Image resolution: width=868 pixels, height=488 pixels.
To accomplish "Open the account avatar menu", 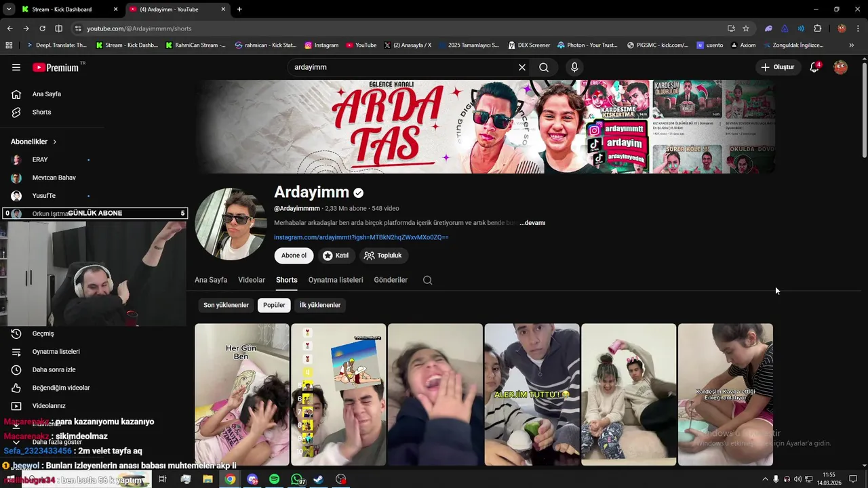I will (x=840, y=67).
